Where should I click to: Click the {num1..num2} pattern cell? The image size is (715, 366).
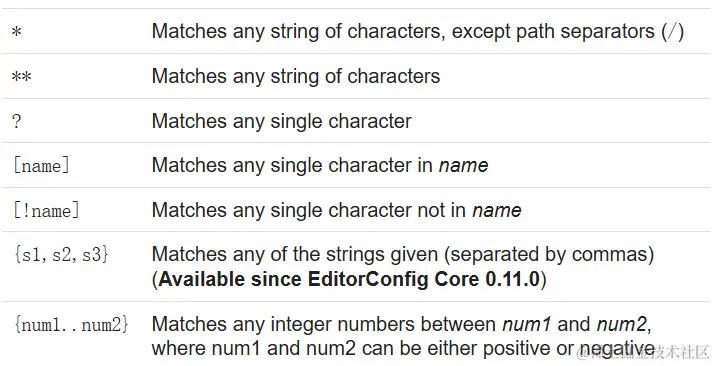click(x=72, y=325)
